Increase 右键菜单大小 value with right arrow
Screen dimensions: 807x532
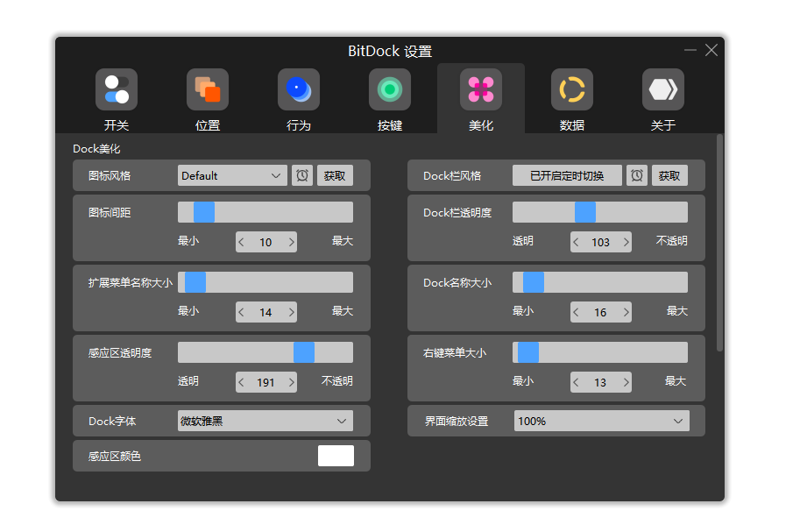pos(626,382)
